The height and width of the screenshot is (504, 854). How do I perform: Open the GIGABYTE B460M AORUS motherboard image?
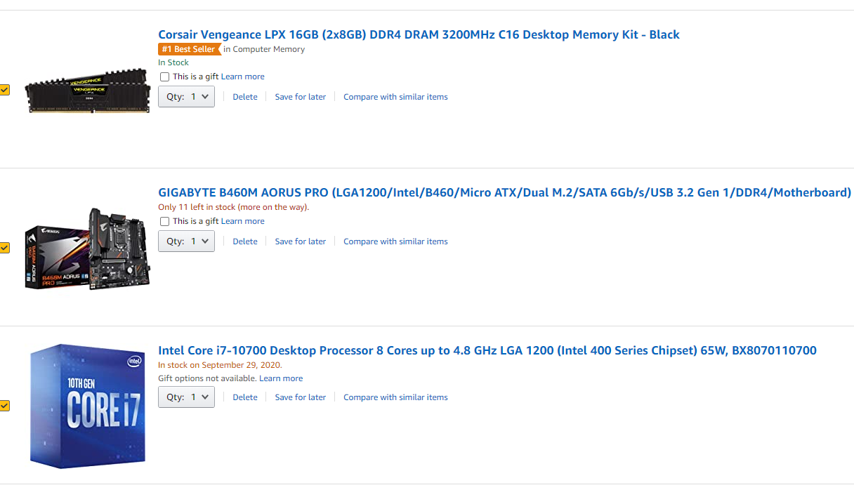click(87, 248)
